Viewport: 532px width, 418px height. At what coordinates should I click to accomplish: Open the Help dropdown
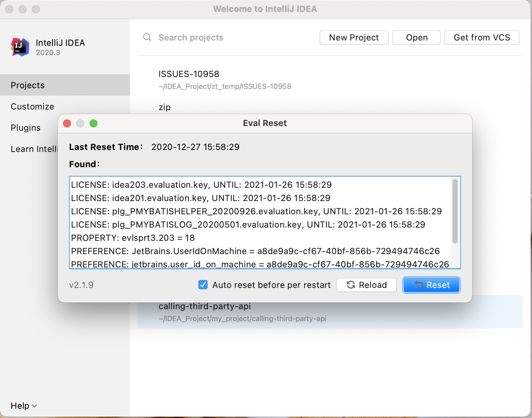24,406
